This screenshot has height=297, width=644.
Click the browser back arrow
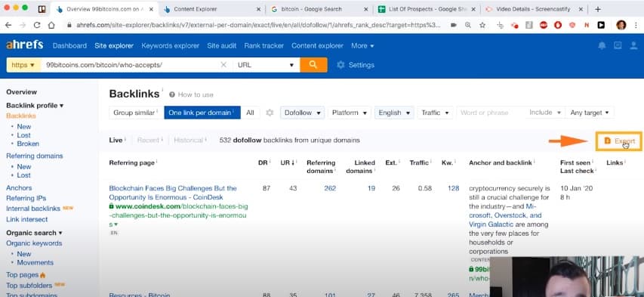[x=8, y=25]
